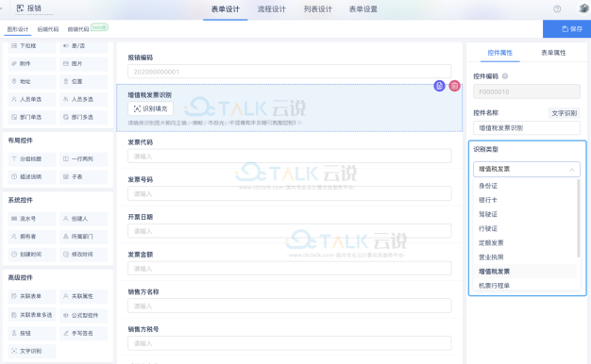
Task: Click the 识别填充 button
Action: coord(150,108)
